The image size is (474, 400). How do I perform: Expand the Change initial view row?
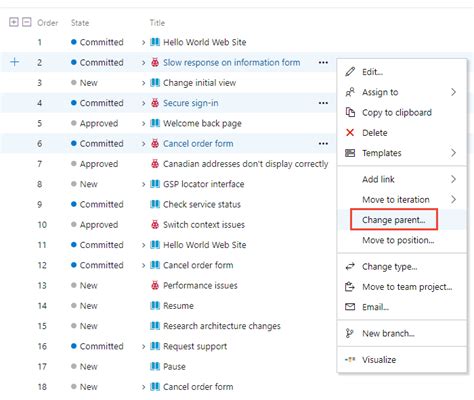143,83
